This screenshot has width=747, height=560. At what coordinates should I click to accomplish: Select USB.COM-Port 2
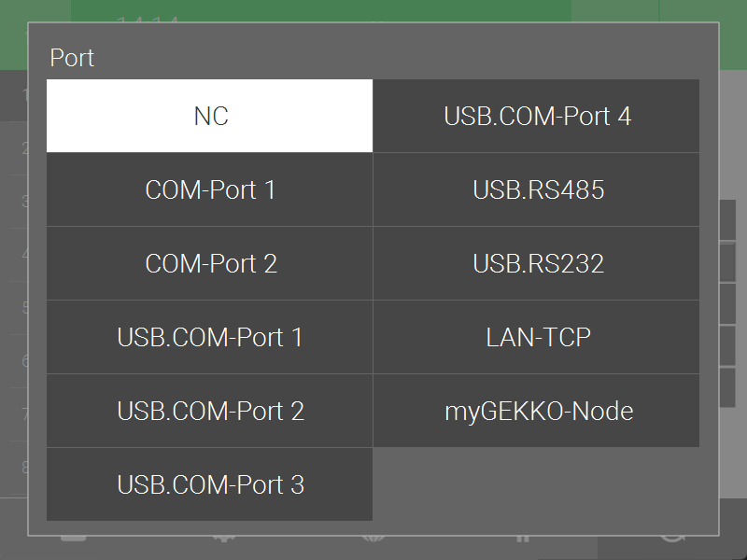210,411
